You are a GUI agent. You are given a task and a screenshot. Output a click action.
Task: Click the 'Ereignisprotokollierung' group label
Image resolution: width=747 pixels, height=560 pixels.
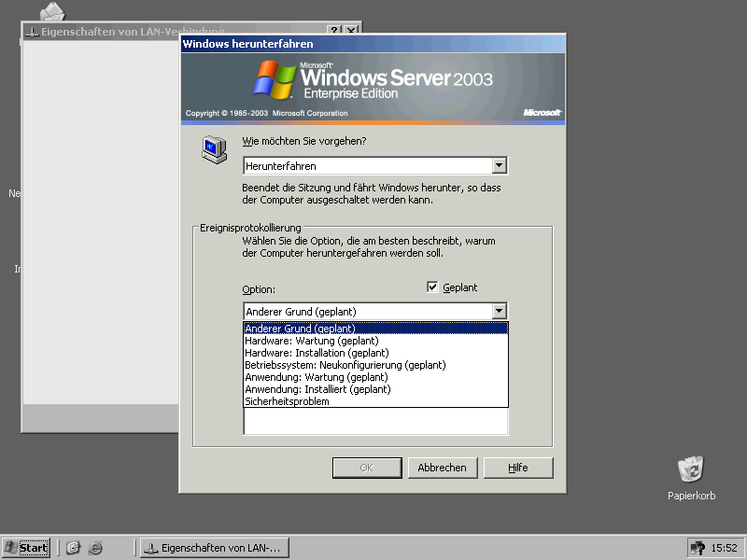[x=250, y=228]
